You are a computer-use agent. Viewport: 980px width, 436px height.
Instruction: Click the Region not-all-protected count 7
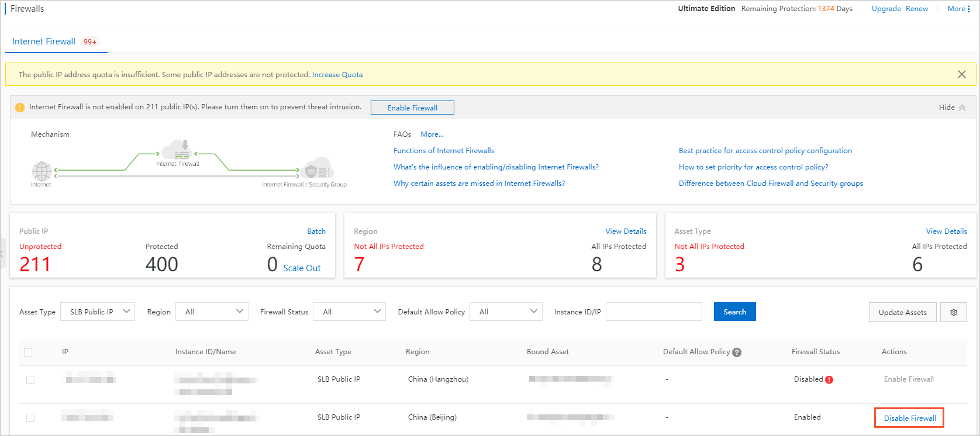(359, 265)
